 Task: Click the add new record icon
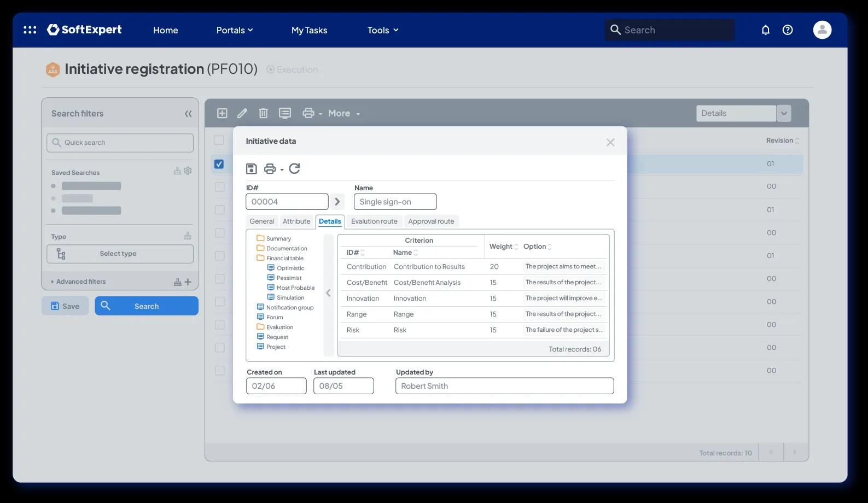click(222, 113)
